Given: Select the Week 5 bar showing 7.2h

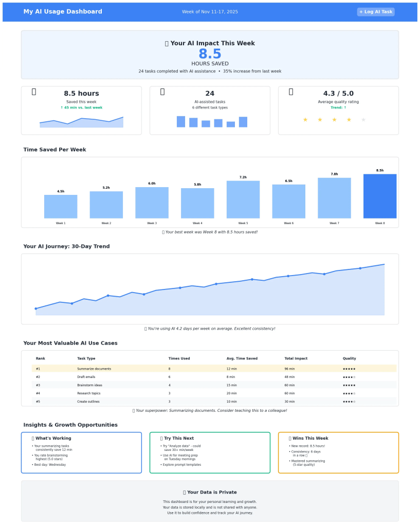Looking at the screenshot, I should click(243, 199).
